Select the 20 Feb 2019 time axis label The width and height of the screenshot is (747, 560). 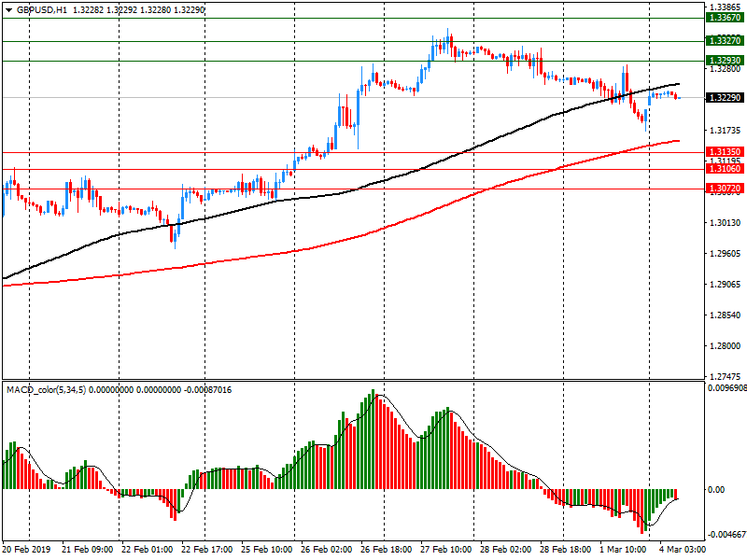pyautogui.click(x=27, y=551)
